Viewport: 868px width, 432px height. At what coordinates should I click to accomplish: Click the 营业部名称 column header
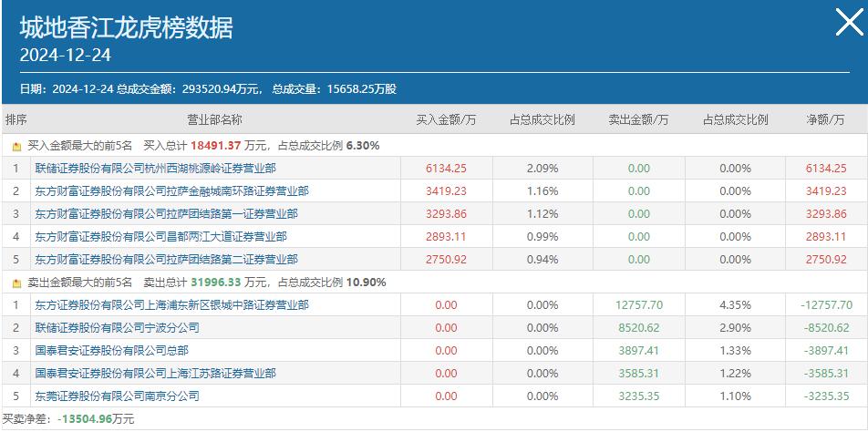click(215, 120)
